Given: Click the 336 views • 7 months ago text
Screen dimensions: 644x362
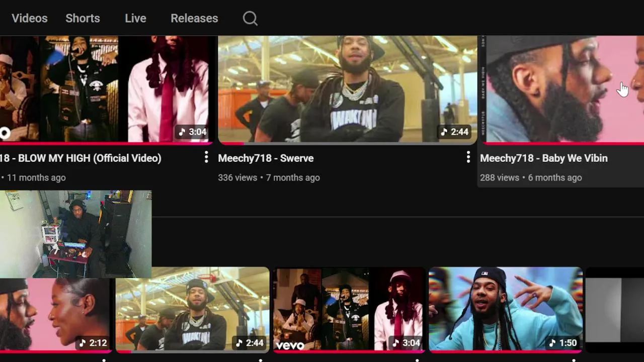Looking at the screenshot, I should (269, 177).
